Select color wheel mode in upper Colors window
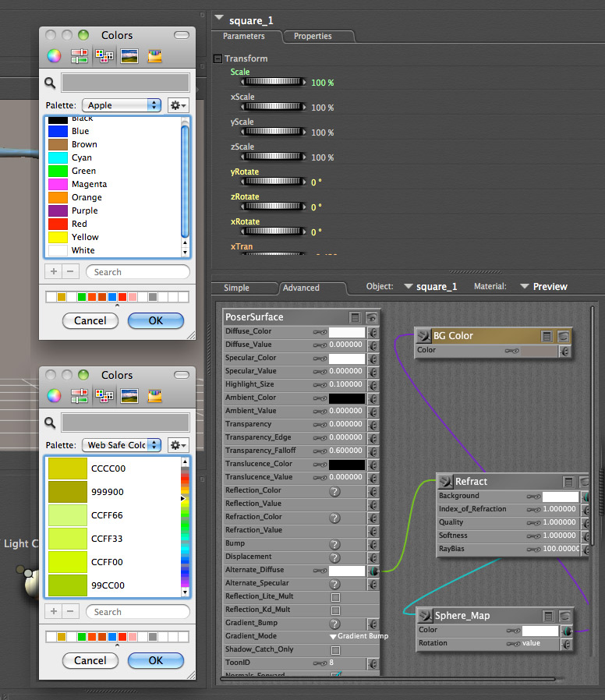The height and width of the screenshot is (700, 605). click(54, 56)
